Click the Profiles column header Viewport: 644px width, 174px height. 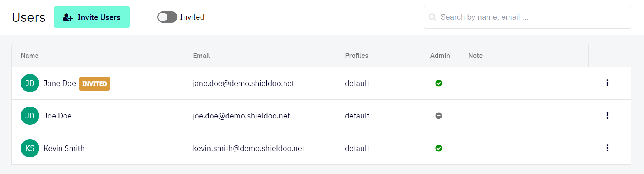(x=356, y=56)
